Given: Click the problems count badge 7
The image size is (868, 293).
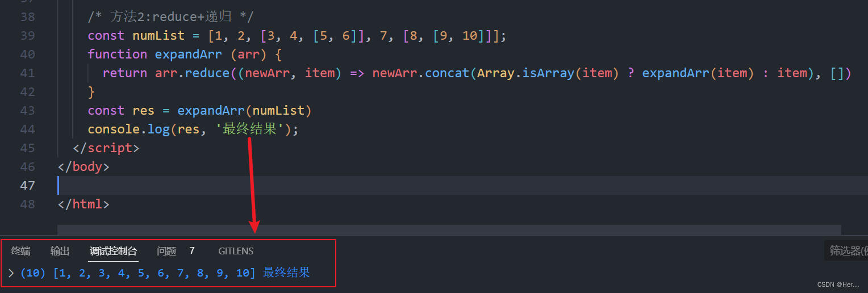Looking at the screenshot, I should (x=192, y=250).
